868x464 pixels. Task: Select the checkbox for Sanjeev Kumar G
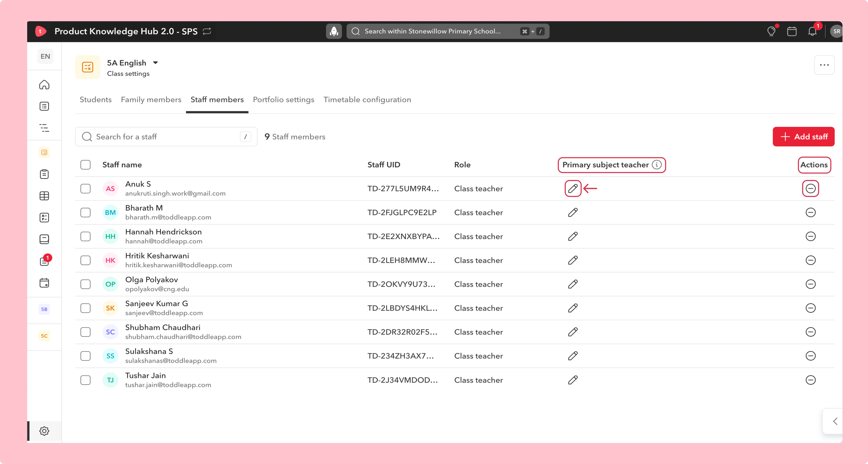(x=86, y=308)
